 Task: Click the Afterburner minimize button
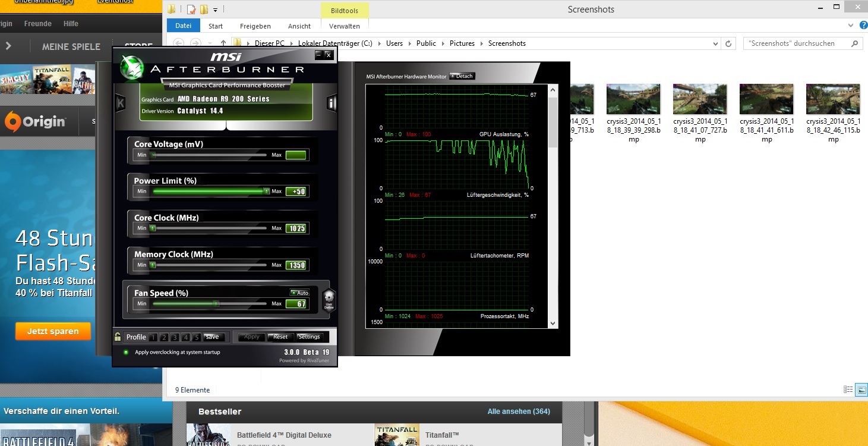319,55
